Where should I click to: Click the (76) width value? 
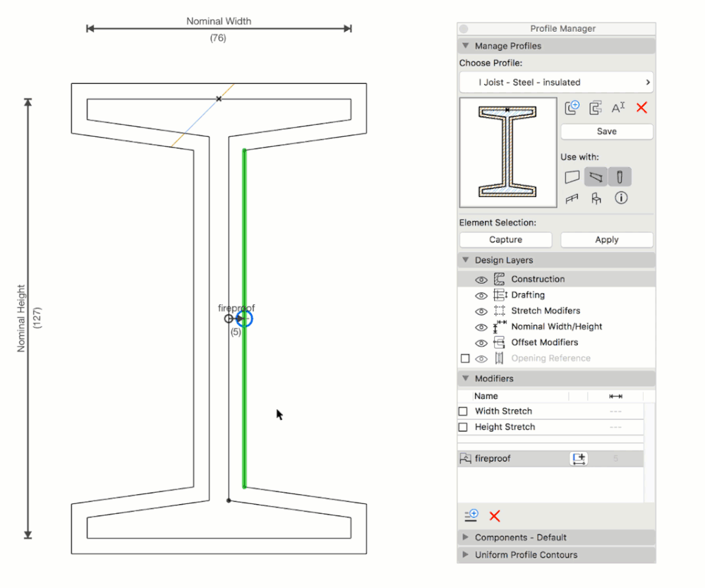[218, 38]
